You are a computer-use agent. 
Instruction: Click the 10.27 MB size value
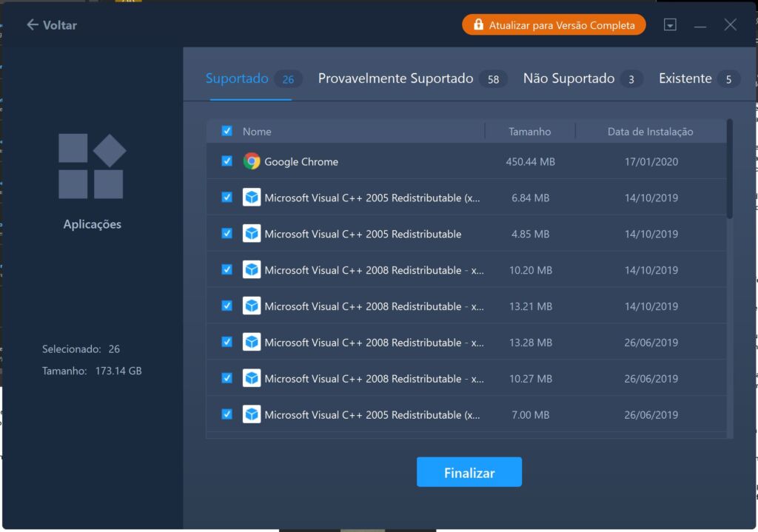[530, 379]
